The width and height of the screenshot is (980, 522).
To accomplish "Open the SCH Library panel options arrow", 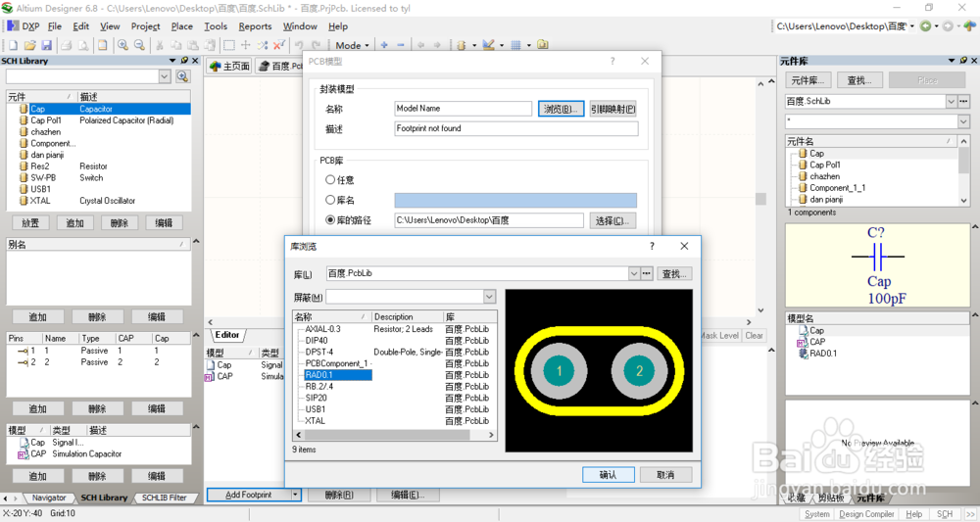I will pyautogui.click(x=172, y=61).
